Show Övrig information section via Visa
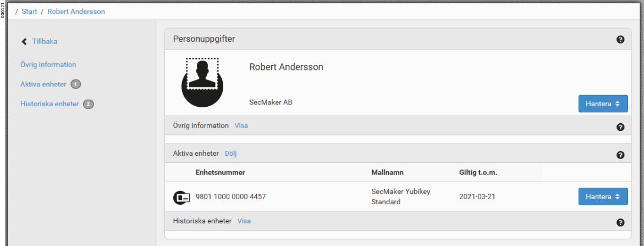 click(x=241, y=125)
